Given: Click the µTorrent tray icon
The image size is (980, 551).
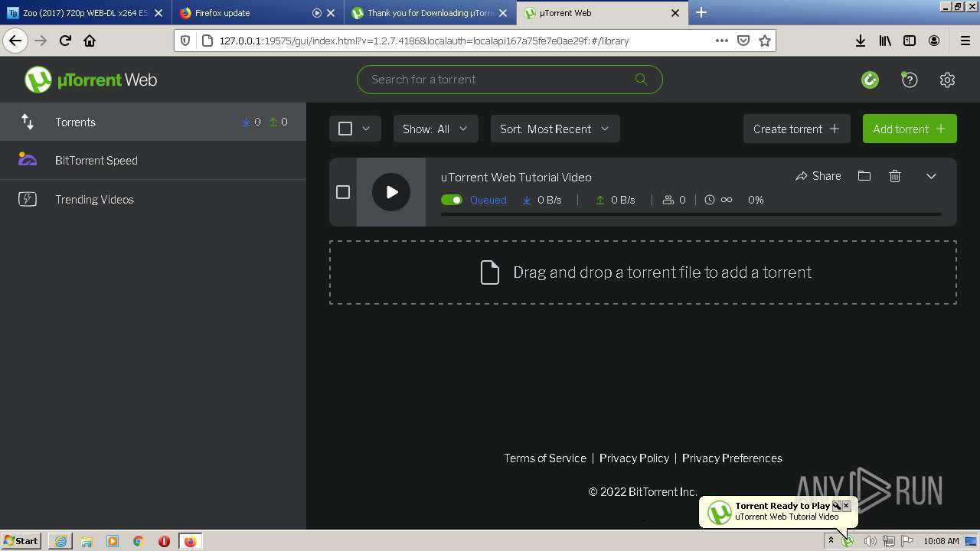Looking at the screenshot, I should click(848, 541).
